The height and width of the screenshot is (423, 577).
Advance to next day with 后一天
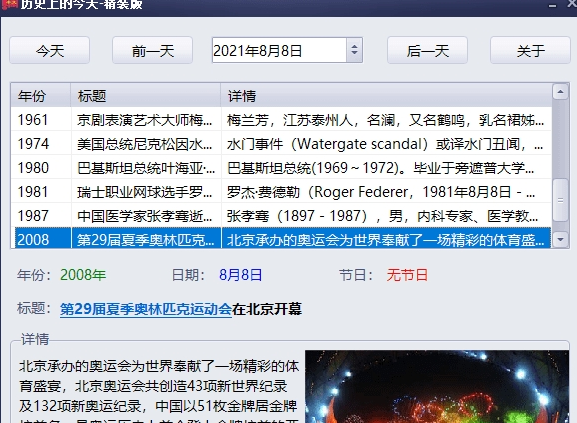[427, 51]
